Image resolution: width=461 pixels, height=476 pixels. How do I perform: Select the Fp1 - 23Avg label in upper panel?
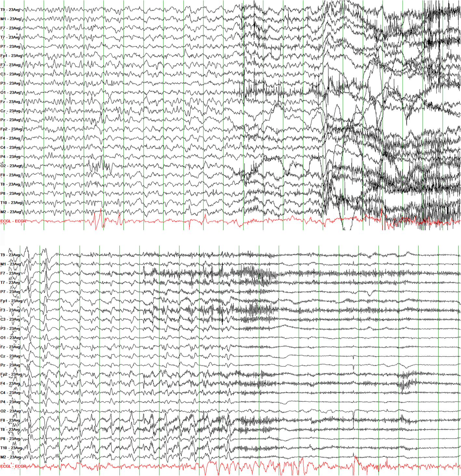click(11, 56)
